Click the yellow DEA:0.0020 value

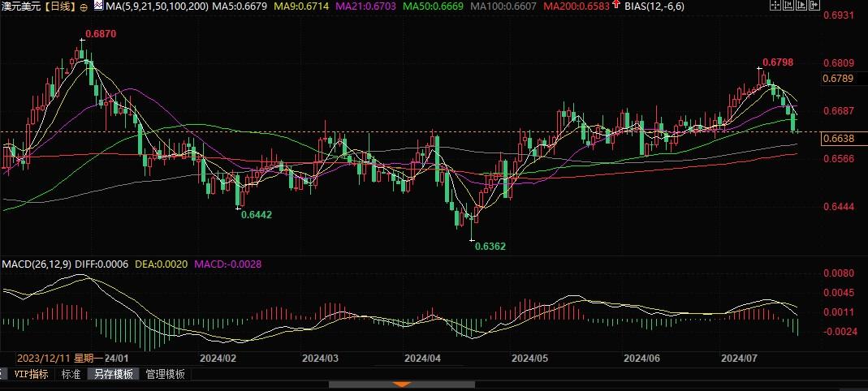click(x=162, y=264)
